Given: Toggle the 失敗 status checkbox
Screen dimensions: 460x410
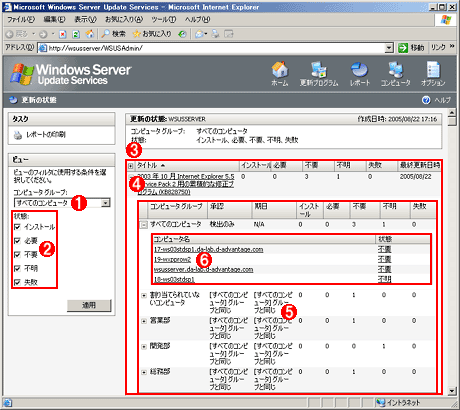Looking at the screenshot, I should coord(17,282).
